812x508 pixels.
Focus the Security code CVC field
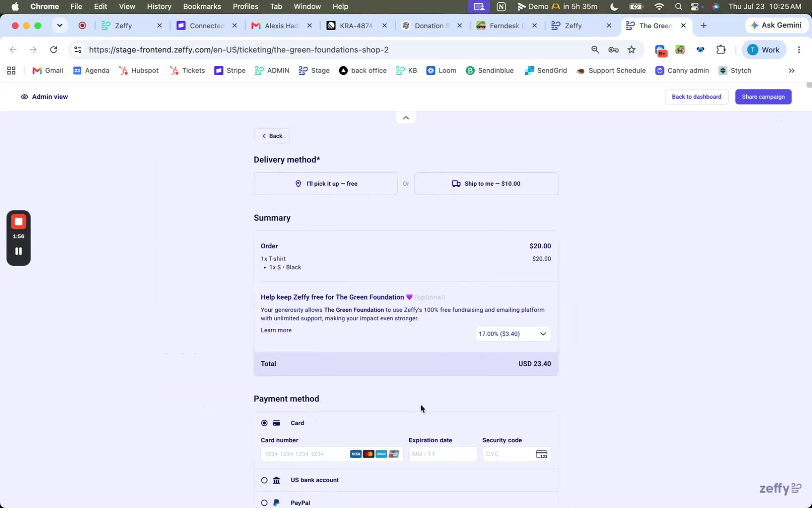(x=516, y=454)
